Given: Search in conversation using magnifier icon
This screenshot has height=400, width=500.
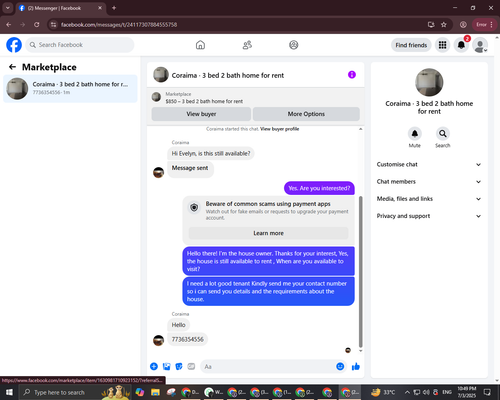Looking at the screenshot, I should point(443,134).
